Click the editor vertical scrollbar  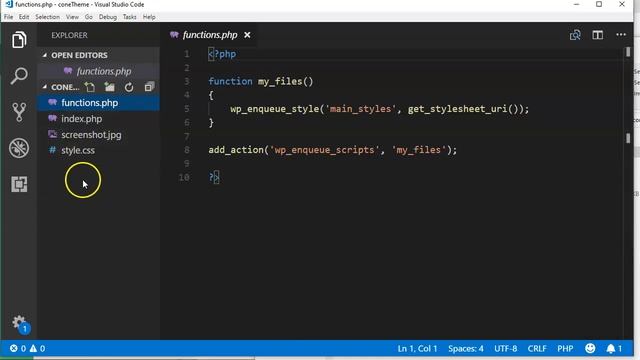(628, 192)
